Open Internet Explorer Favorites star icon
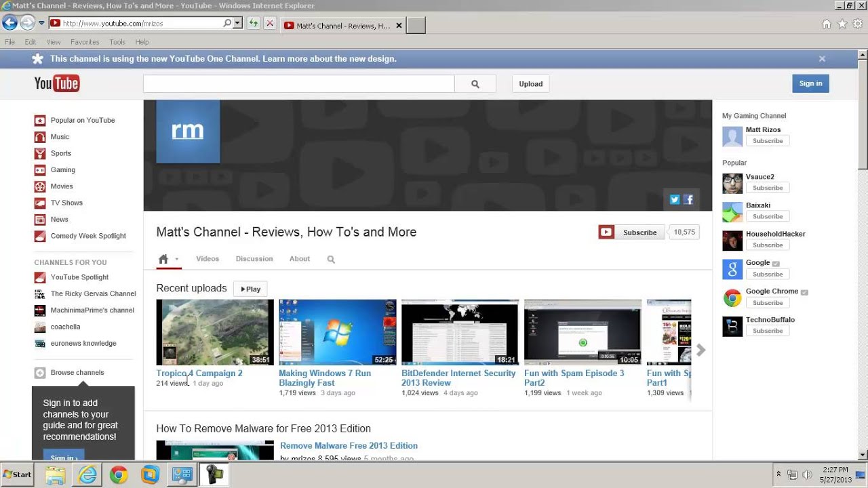Screen dimensions: 868x488 (842, 24)
